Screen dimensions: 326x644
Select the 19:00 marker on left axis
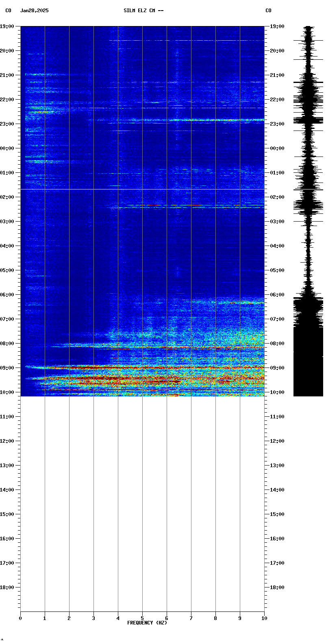coord(7,26)
